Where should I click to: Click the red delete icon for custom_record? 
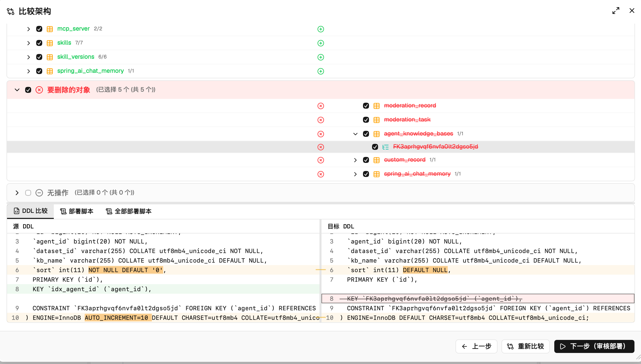(320, 160)
